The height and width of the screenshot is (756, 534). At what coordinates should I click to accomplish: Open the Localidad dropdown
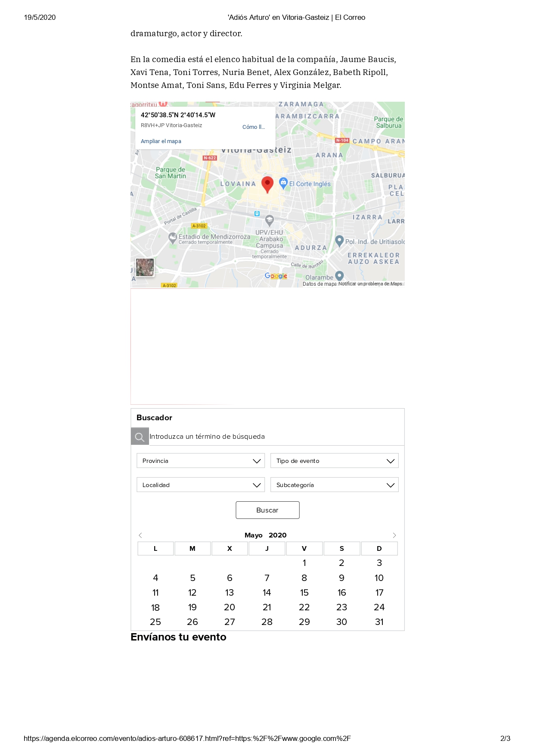[201, 485]
